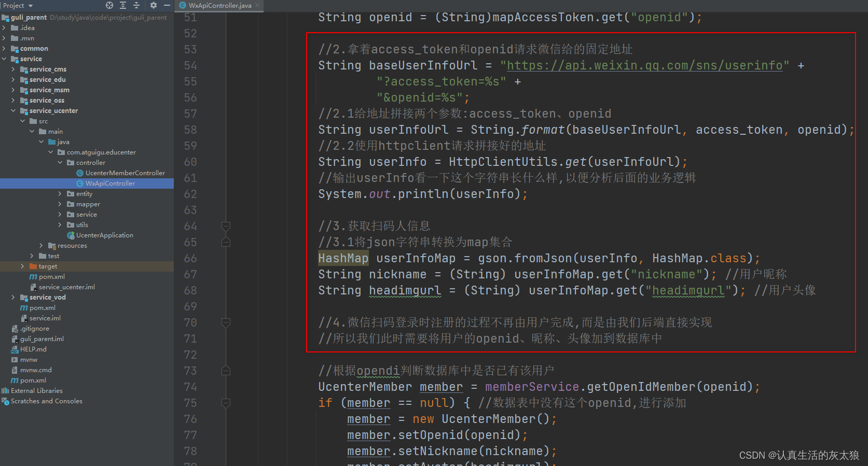Expand the service_cms module
868x466 pixels.
pyautogui.click(x=13, y=69)
